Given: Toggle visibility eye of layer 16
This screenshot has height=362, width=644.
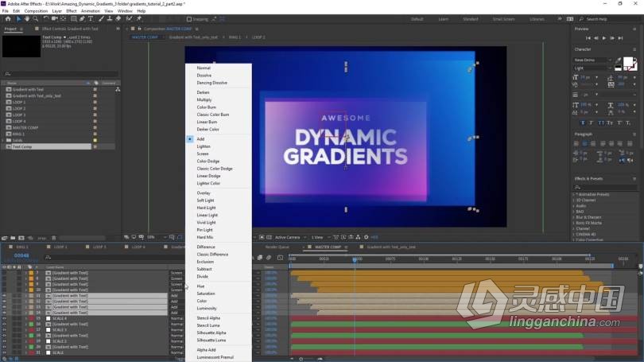Looking at the screenshot, I should click(4, 324).
